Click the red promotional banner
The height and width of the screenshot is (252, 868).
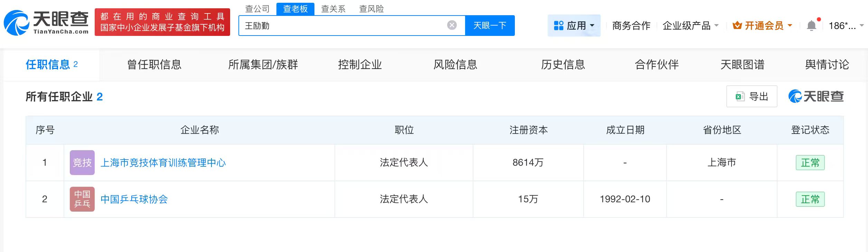point(162,22)
